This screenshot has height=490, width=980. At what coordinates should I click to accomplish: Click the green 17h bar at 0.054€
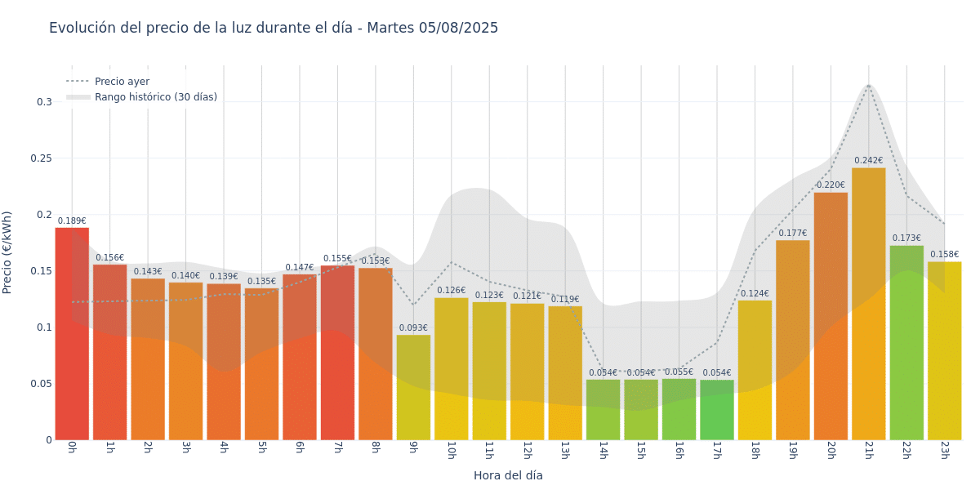click(717, 409)
